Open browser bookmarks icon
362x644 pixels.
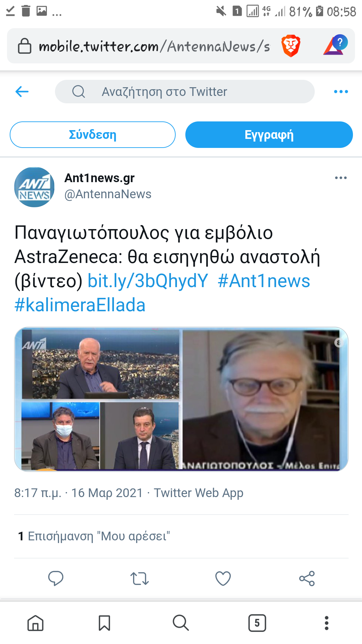(x=105, y=623)
